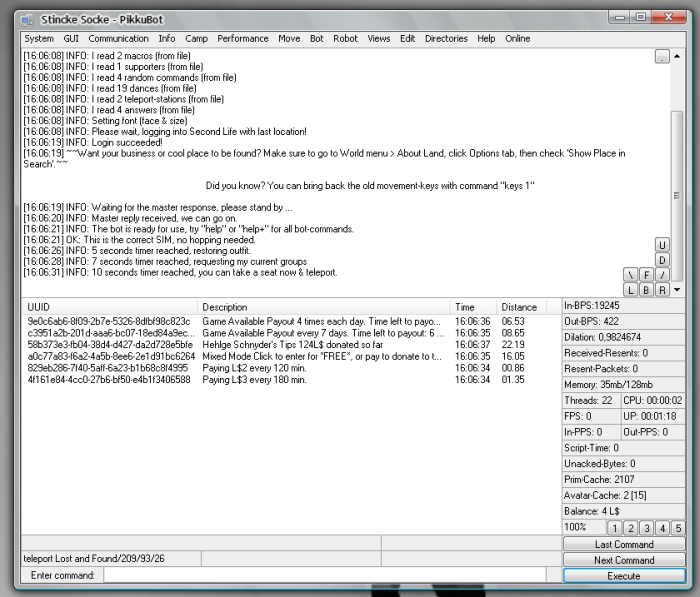The width and height of the screenshot is (700, 597).
Task: Select preset button 1
Action: pyautogui.click(x=615, y=527)
